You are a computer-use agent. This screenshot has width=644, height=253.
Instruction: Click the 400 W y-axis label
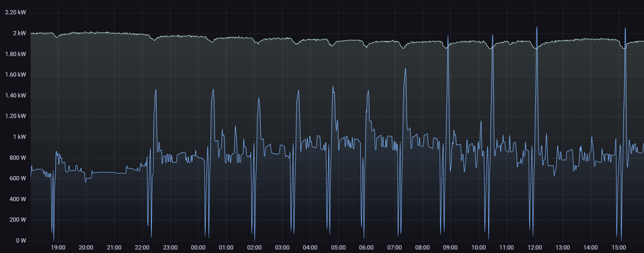click(18, 199)
